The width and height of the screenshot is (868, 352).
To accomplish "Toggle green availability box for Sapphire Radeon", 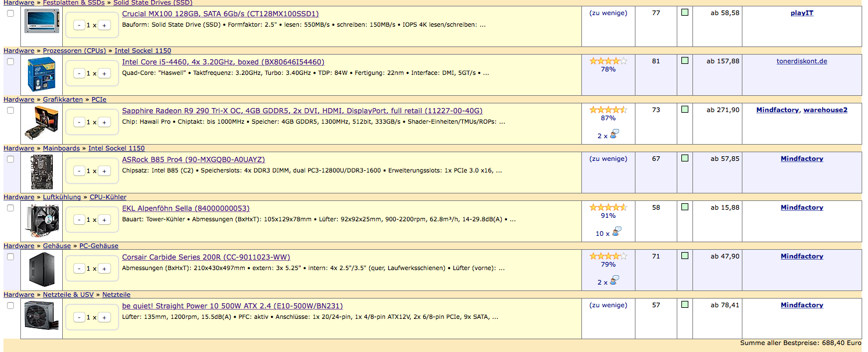I will coord(685,110).
